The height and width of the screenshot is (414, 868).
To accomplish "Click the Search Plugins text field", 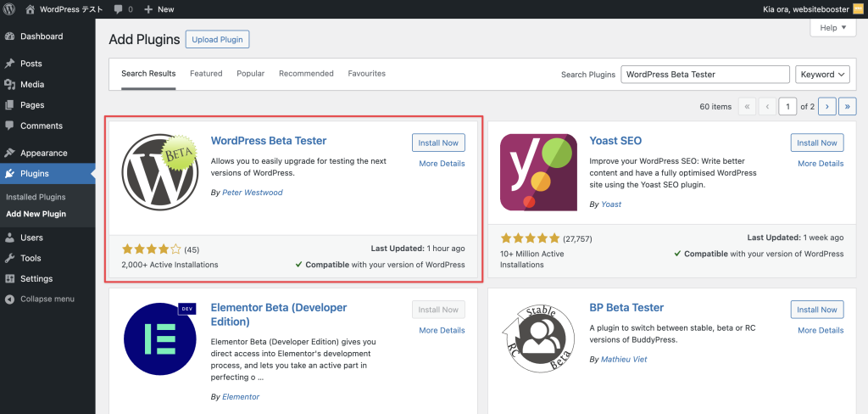I will click(705, 75).
